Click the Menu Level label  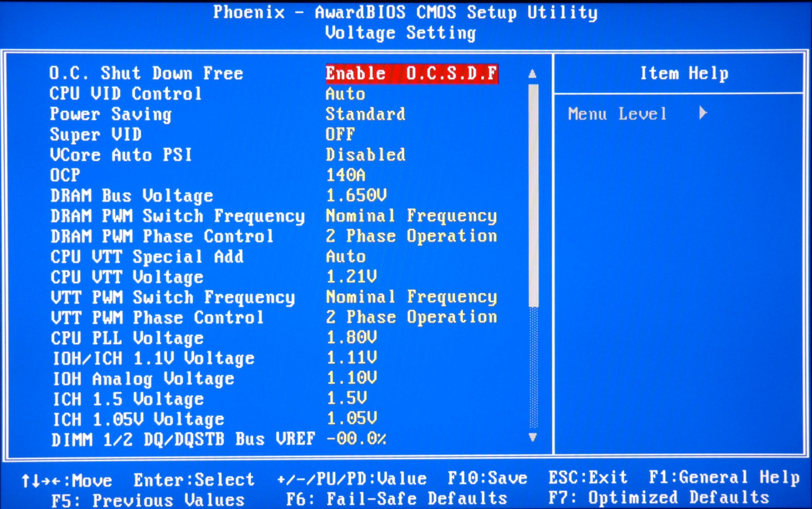pos(617,114)
